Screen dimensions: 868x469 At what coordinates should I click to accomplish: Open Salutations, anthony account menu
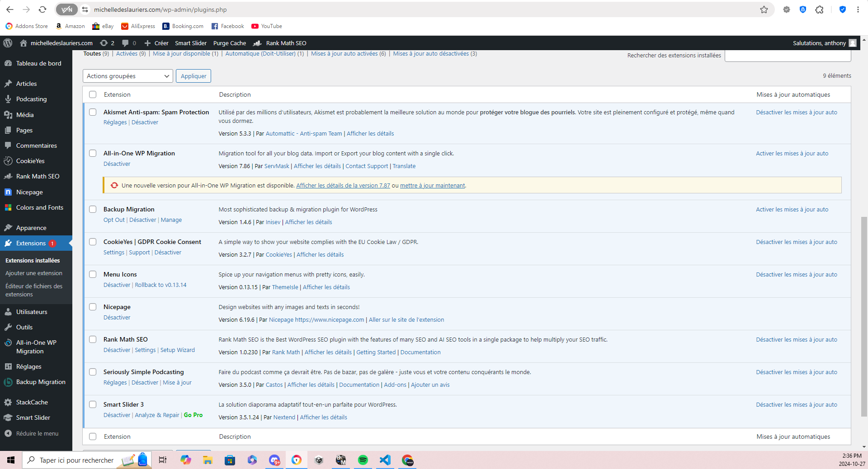coord(824,43)
